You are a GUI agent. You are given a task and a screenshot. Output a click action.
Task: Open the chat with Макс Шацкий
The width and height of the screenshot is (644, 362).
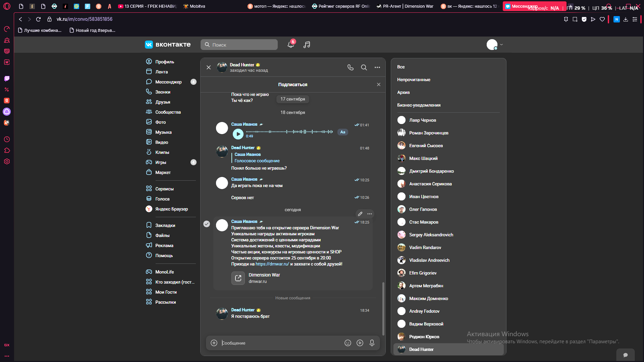tap(448, 158)
